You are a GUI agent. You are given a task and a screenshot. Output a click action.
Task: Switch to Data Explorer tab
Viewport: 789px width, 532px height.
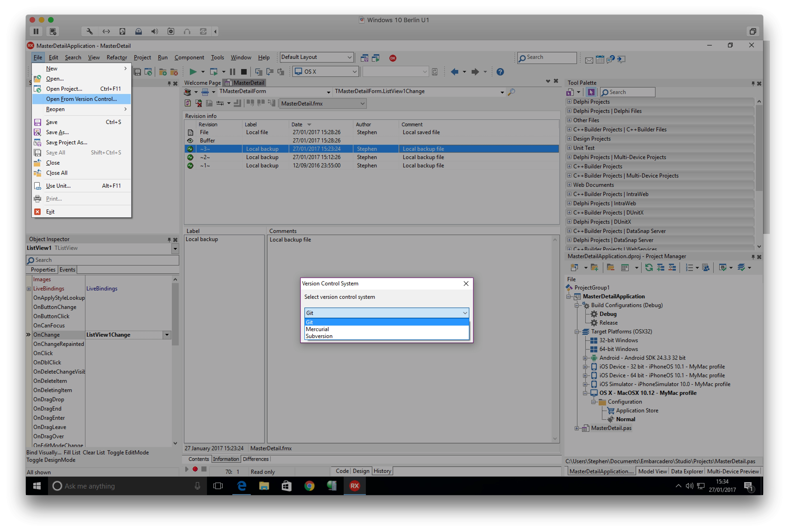687,471
